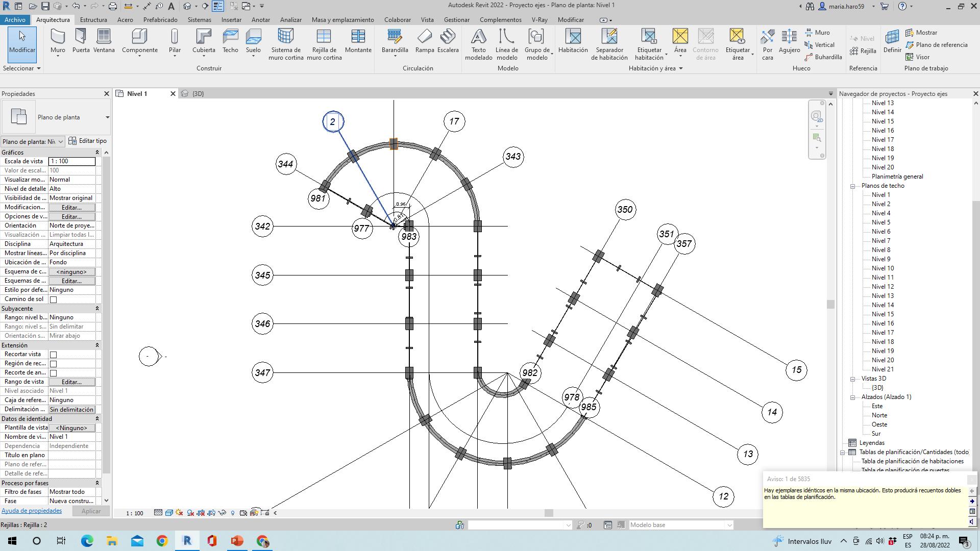The width and height of the screenshot is (980, 551).
Task: Collapse the Vistas 3D tree node
Action: click(852, 379)
